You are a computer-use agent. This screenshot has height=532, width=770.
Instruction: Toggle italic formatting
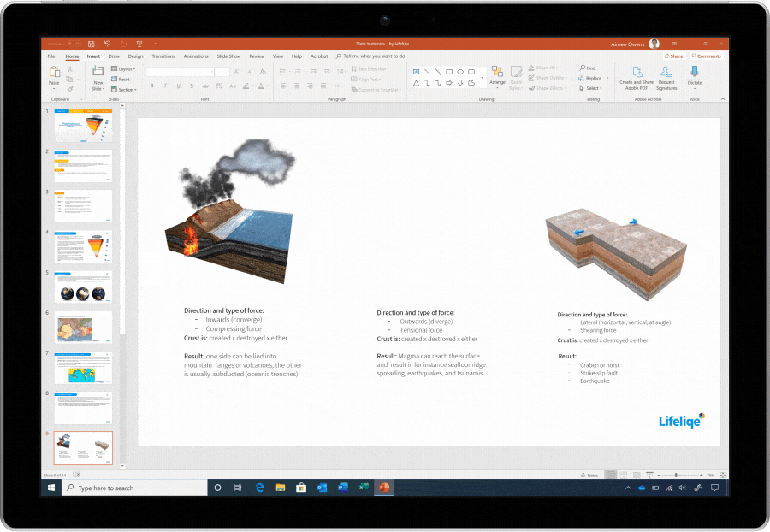165,86
